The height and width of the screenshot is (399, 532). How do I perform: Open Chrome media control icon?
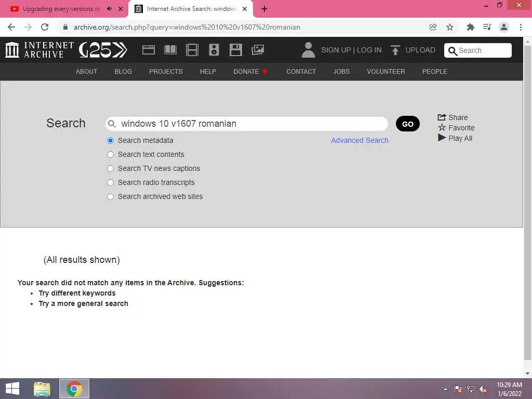pos(487,27)
